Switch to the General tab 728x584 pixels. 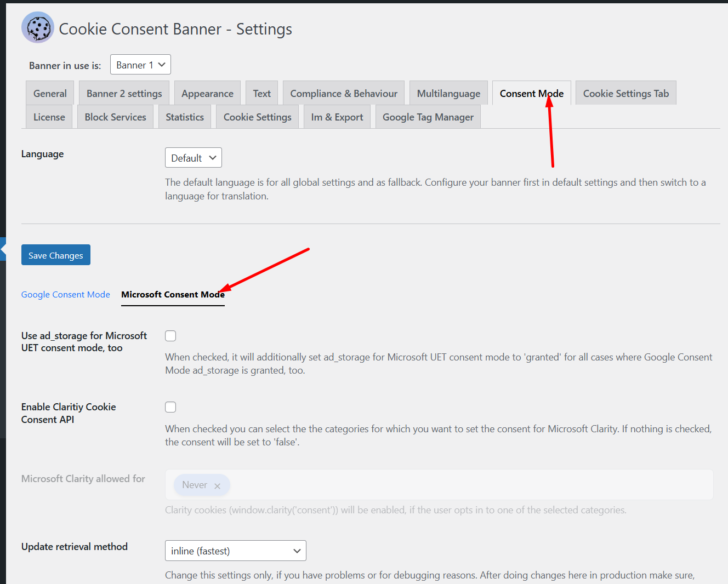tap(49, 93)
